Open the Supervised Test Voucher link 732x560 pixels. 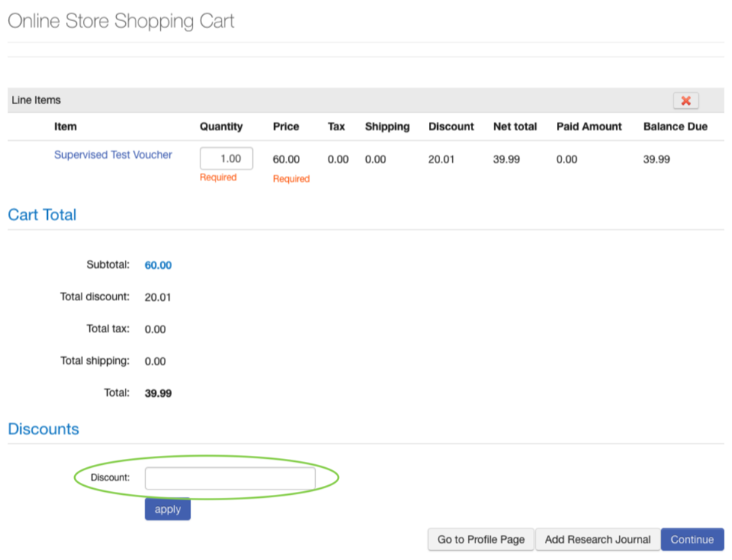[113, 154]
